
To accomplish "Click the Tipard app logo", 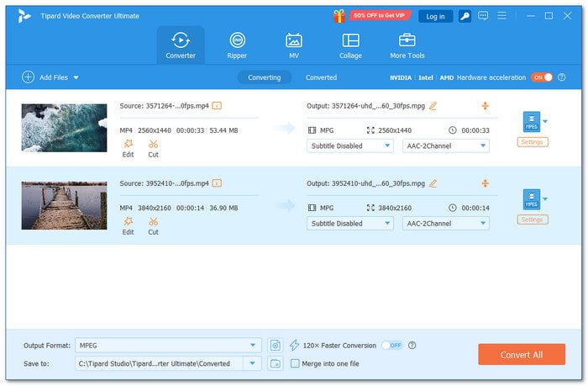I will [x=24, y=16].
